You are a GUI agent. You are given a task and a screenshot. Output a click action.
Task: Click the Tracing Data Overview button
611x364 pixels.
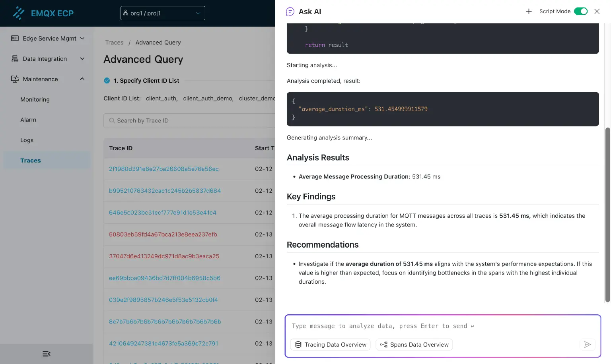point(330,345)
